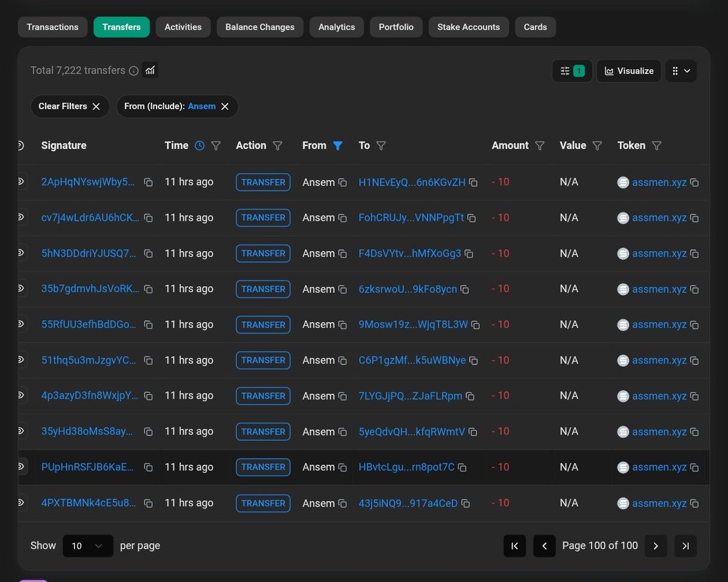
Task: Clear all filters
Action: (x=70, y=106)
